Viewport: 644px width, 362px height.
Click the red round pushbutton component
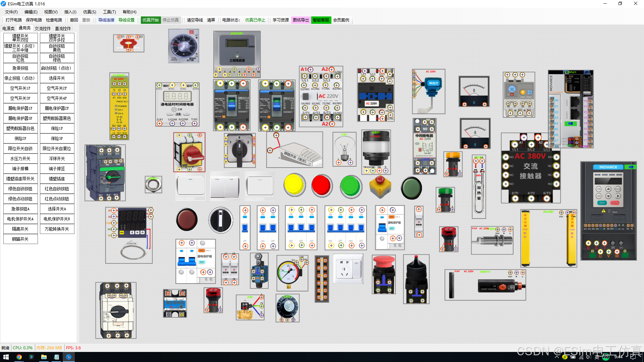[322, 185]
